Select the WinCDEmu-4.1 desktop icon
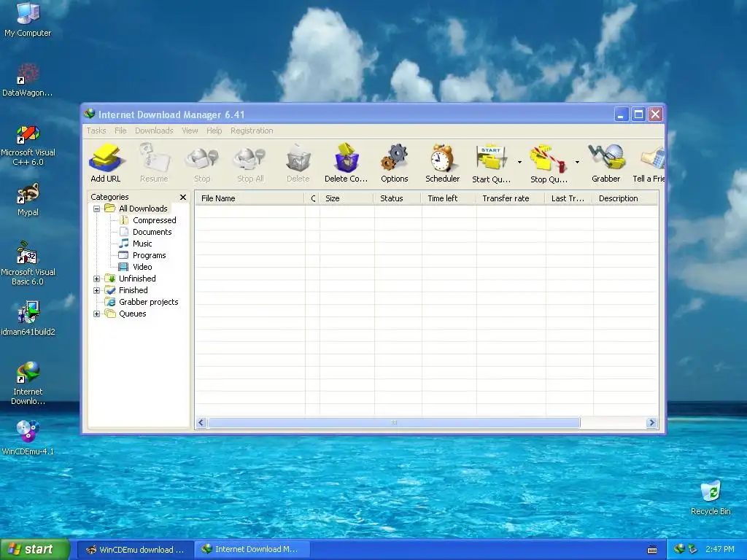 tap(28, 438)
